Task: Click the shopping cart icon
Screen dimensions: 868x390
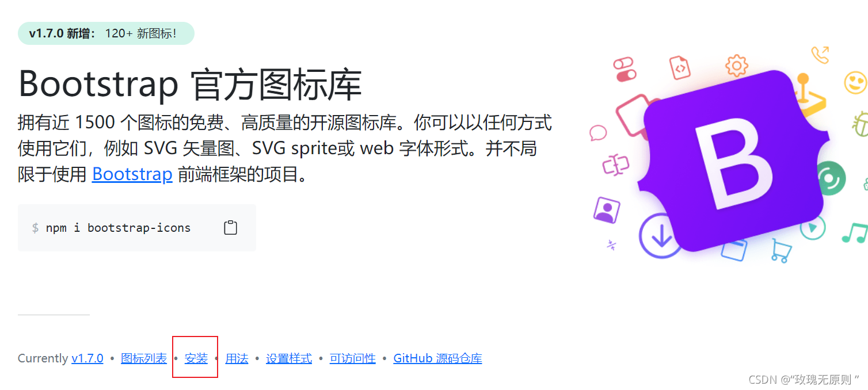Action: coord(781,250)
